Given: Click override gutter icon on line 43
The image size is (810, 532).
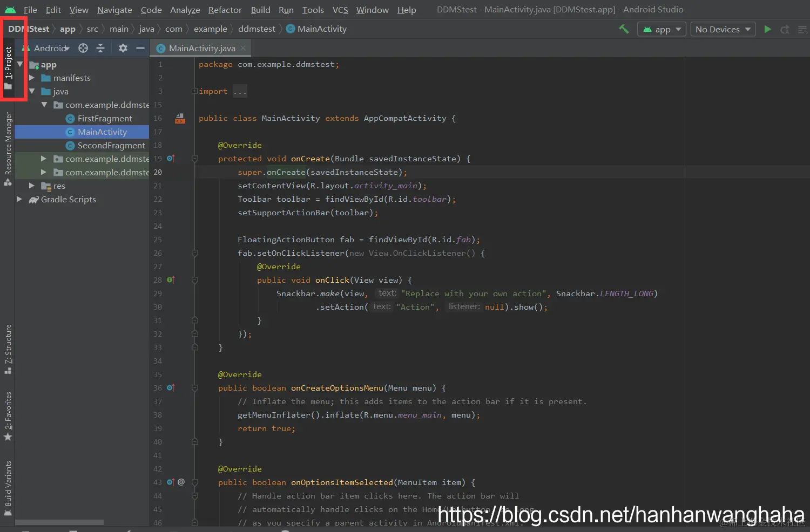Looking at the screenshot, I should pos(171,482).
